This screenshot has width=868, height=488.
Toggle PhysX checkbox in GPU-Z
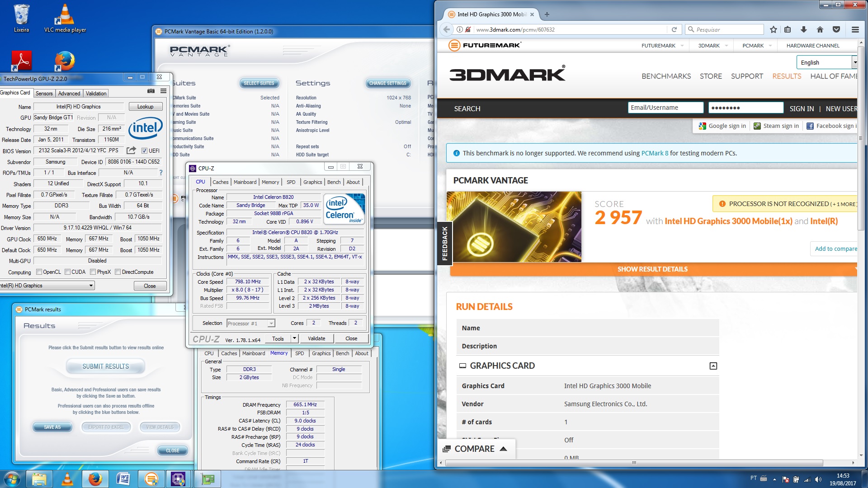click(93, 272)
